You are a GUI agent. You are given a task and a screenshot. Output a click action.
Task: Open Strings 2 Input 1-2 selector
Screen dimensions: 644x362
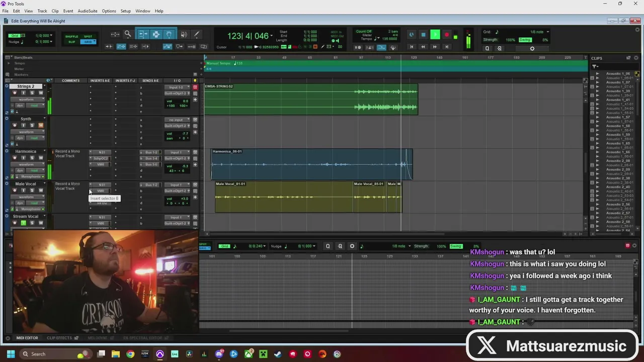click(x=178, y=87)
